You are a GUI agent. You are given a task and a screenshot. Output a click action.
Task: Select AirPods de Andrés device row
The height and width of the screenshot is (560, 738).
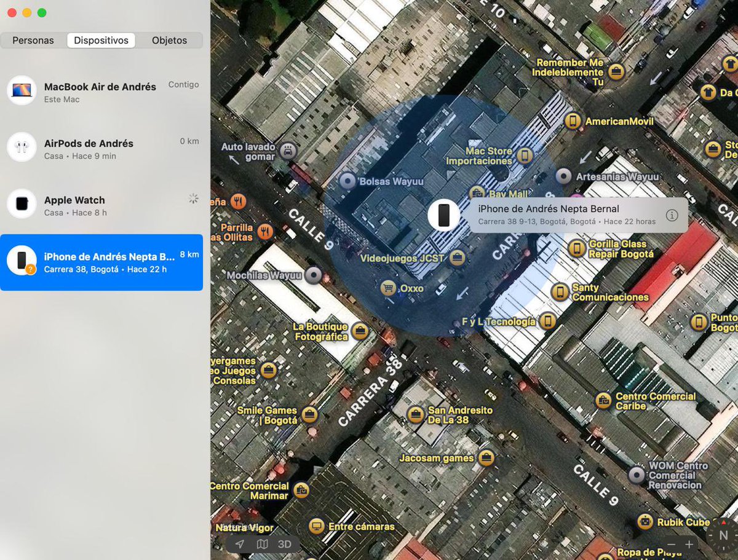(101, 149)
